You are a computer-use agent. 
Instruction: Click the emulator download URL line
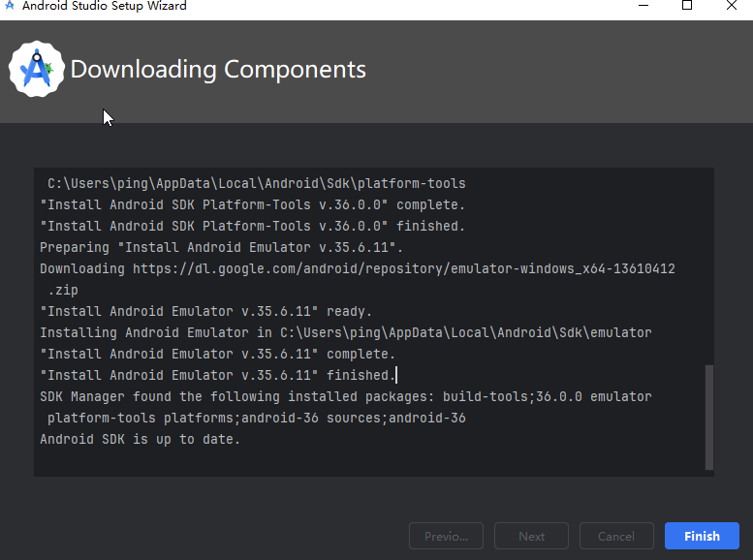pyautogui.click(x=358, y=268)
